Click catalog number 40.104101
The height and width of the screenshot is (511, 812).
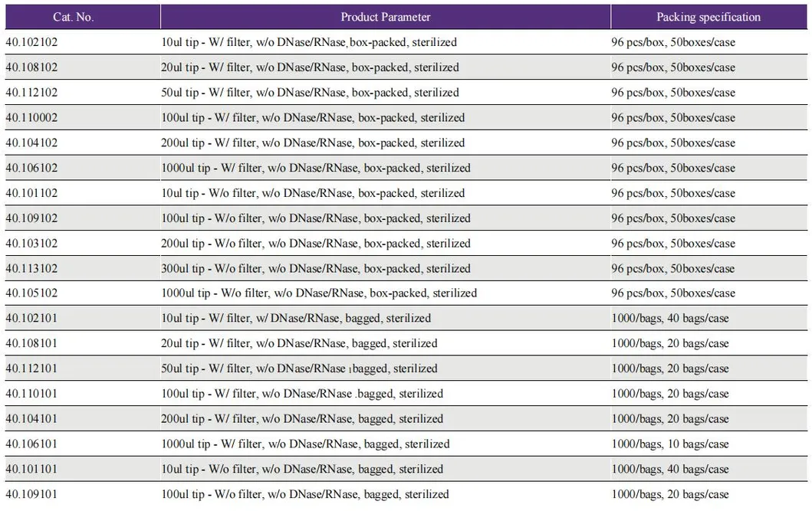point(31,419)
